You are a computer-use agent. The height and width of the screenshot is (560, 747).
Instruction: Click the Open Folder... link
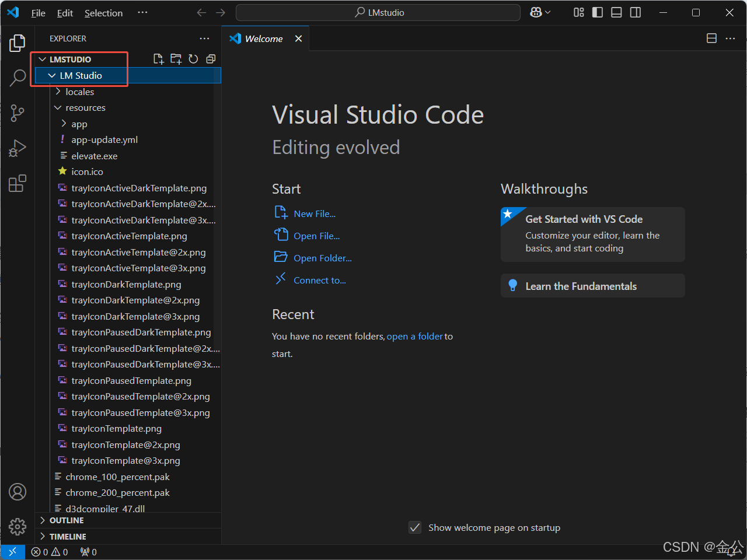322,258
